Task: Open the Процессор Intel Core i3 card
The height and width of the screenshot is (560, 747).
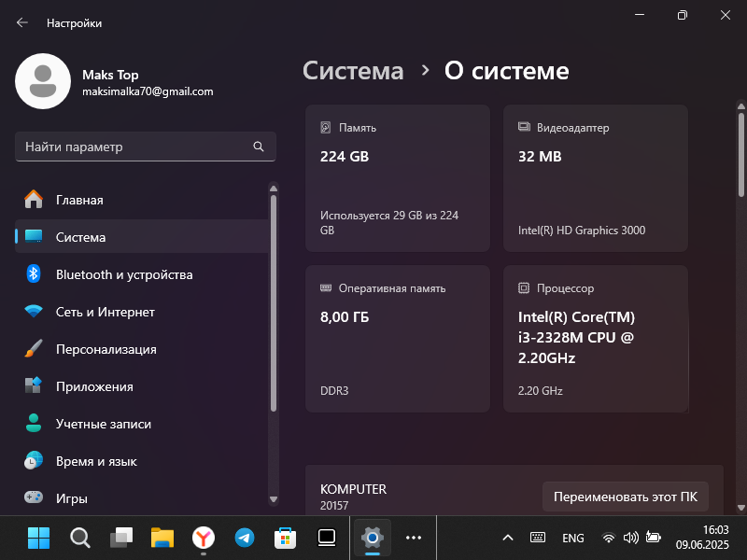Action: 596,339
